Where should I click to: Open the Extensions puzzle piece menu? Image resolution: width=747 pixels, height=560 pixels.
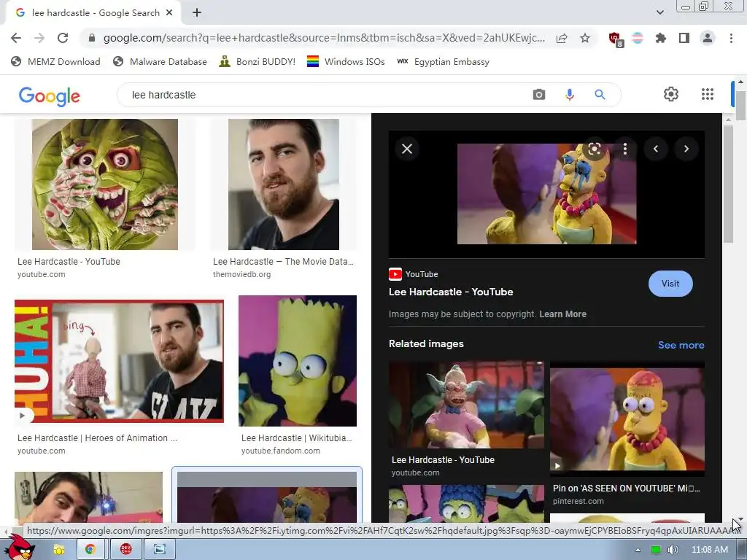coord(661,38)
